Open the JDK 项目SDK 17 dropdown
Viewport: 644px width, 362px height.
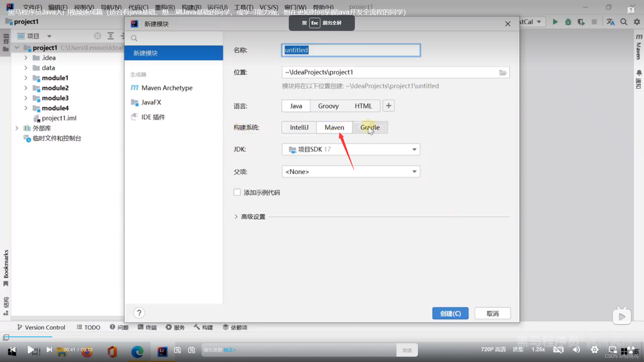pos(351,149)
